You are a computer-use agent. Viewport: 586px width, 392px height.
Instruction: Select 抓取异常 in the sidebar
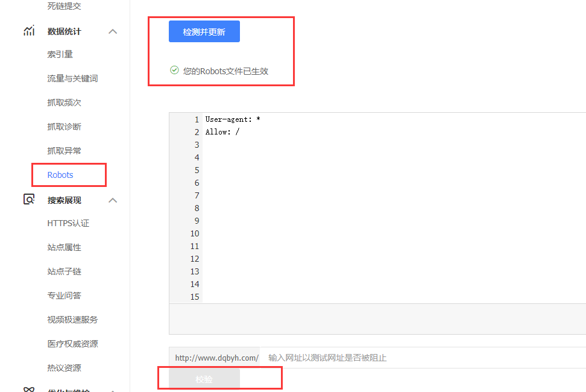tap(64, 151)
